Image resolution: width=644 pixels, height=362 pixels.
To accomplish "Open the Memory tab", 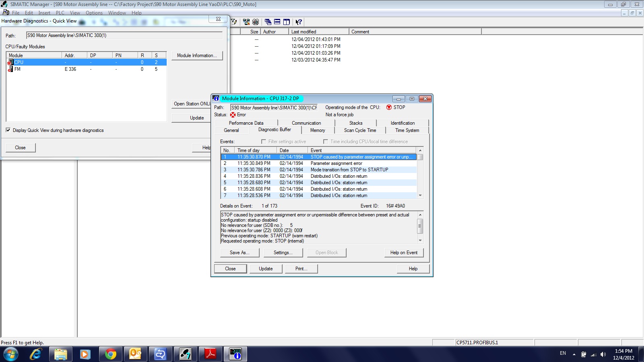I will [318, 130].
